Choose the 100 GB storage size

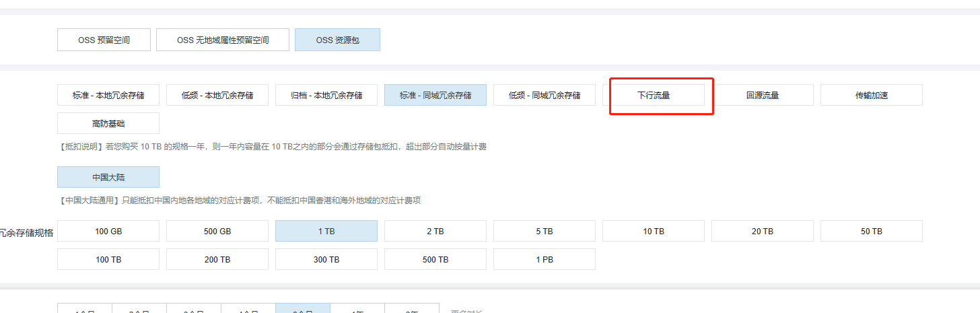(x=108, y=231)
